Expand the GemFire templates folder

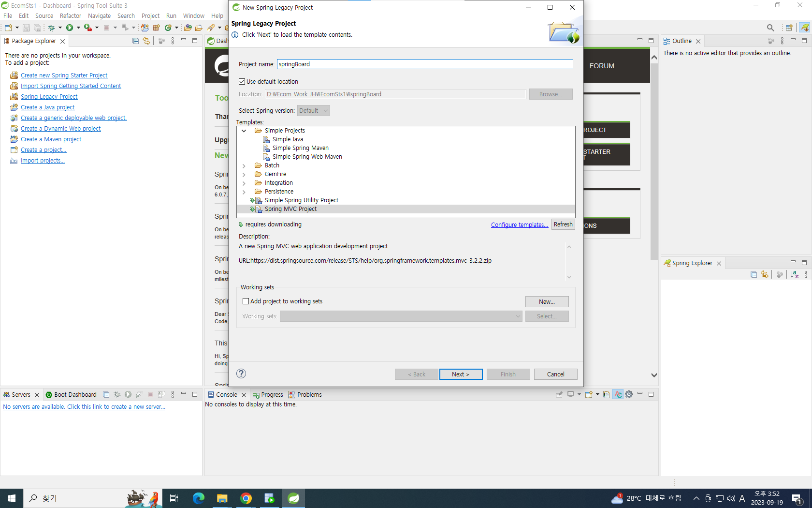click(244, 174)
